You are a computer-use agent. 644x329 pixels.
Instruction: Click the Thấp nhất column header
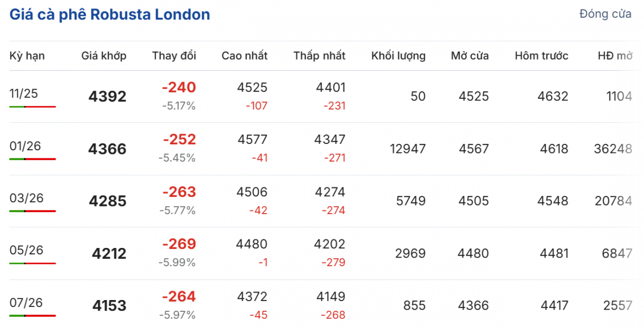[x=319, y=55]
